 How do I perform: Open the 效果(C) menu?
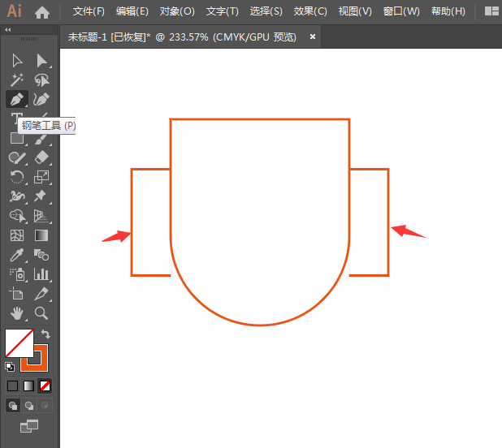click(x=310, y=11)
